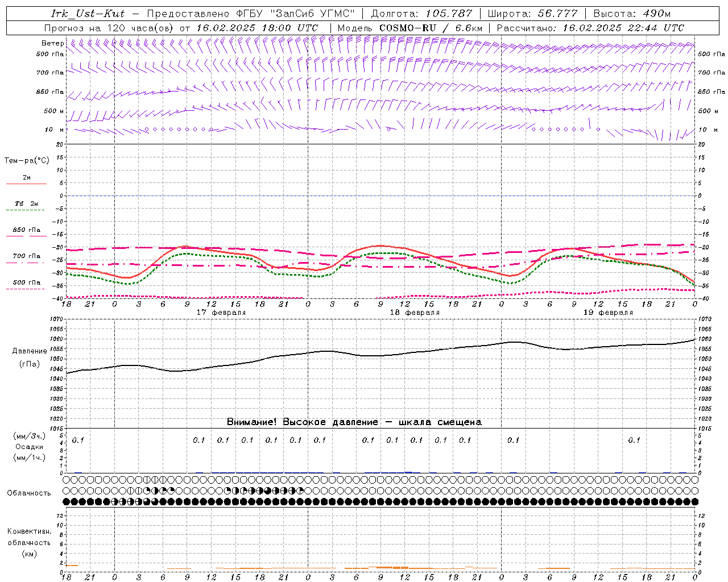Select the elevation text Высота: 490м

click(x=632, y=14)
